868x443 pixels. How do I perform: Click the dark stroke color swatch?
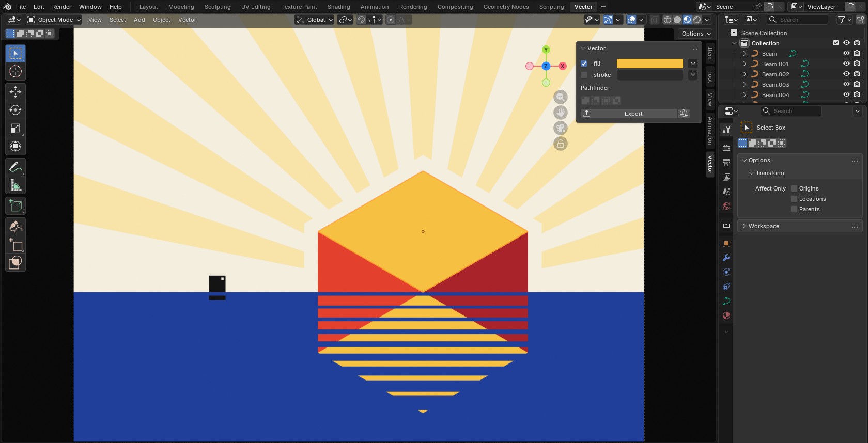(650, 75)
